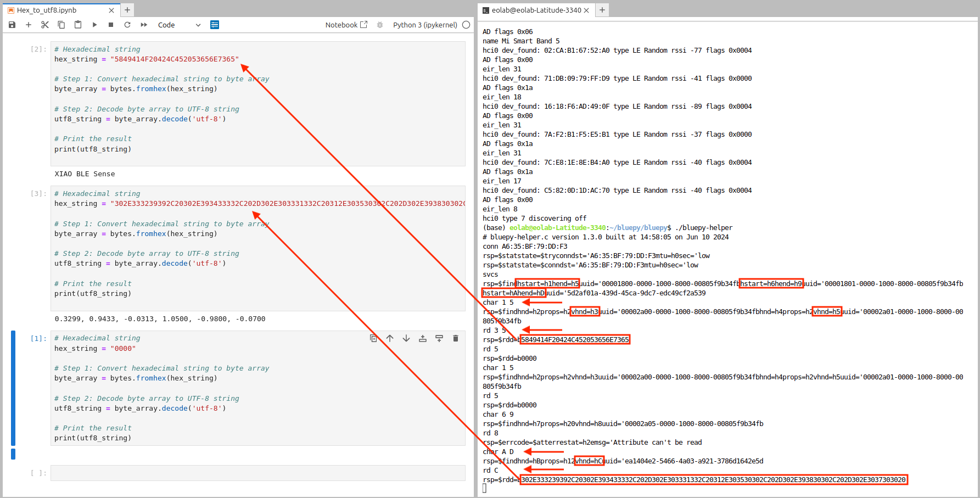Click the output '0.3299, 0.9433, -0.0313' line
980x498 pixels.
pos(160,319)
